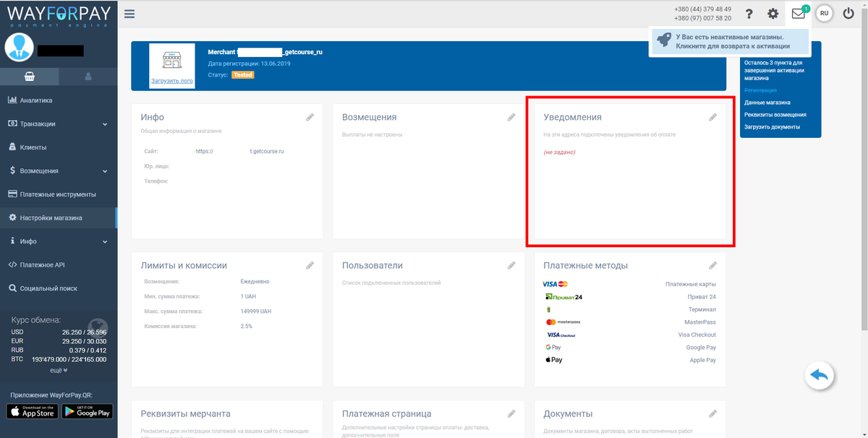Edit the Инфо card pencil
Image resolution: width=868 pixels, height=438 pixels.
click(x=310, y=117)
